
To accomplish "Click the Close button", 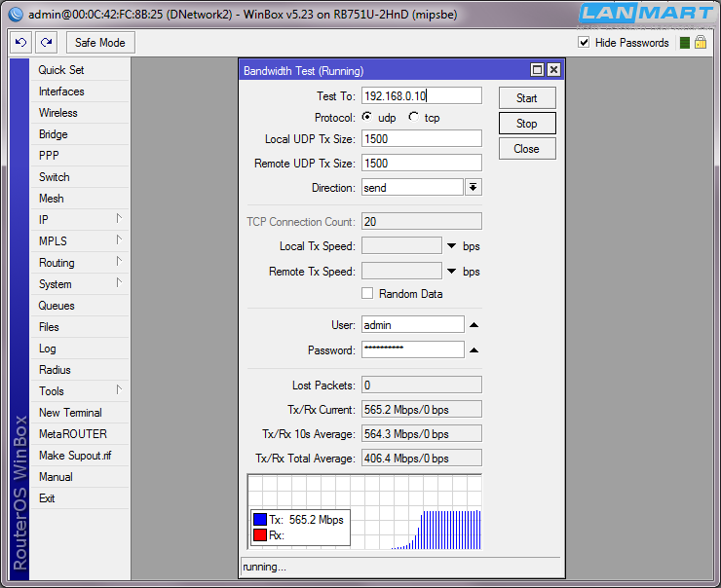I will pyautogui.click(x=527, y=148).
